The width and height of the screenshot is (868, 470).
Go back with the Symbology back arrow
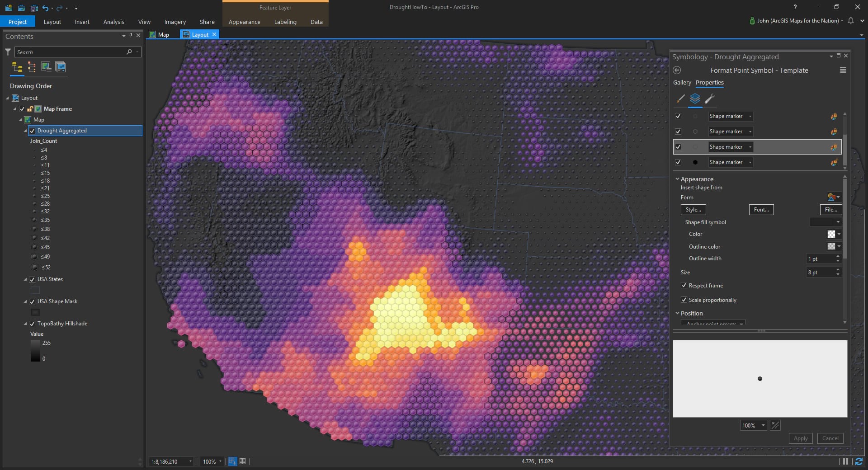coord(677,70)
